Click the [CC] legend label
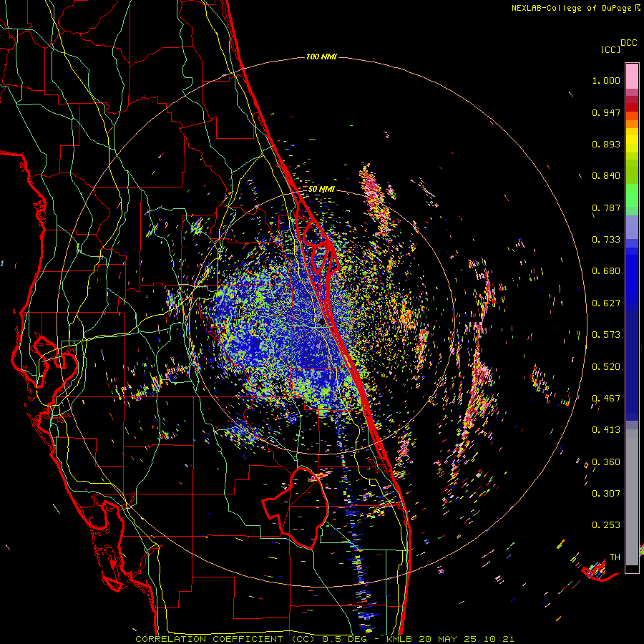Screen dimensions: 644x644 pyautogui.click(x=610, y=49)
